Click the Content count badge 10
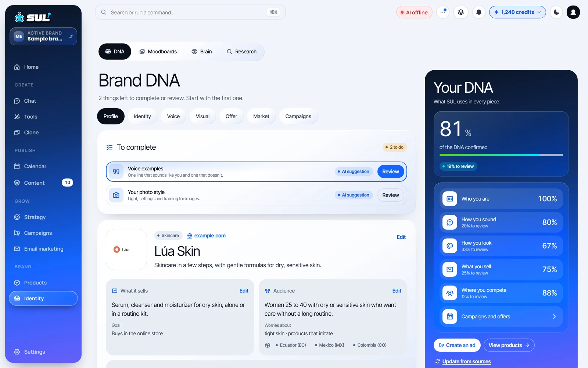The image size is (588, 368). (x=67, y=183)
